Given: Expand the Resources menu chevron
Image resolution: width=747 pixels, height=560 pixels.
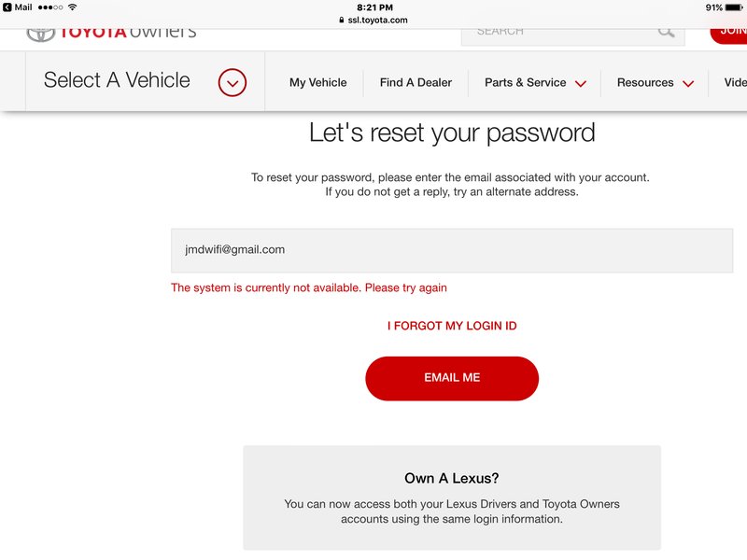Looking at the screenshot, I should (688, 84).
